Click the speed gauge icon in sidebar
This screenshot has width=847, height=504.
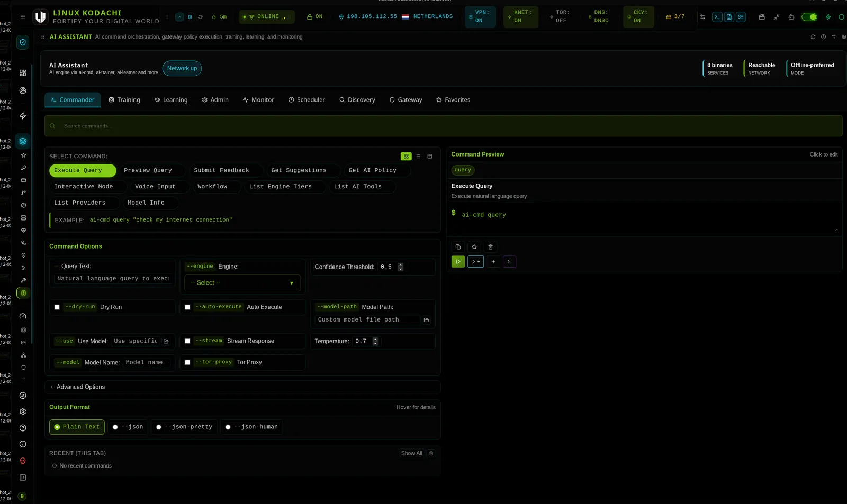[23, 316]
